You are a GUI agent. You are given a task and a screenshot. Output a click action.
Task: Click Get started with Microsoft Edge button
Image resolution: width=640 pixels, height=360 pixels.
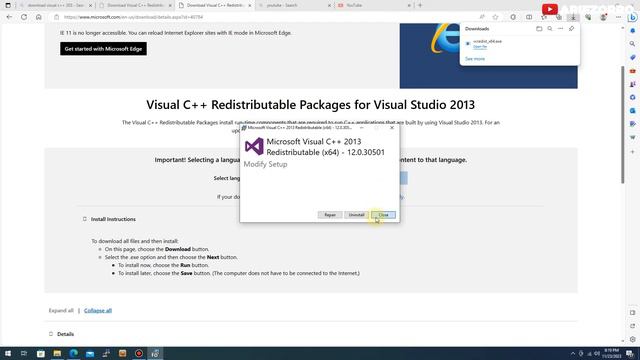point(103,49)
